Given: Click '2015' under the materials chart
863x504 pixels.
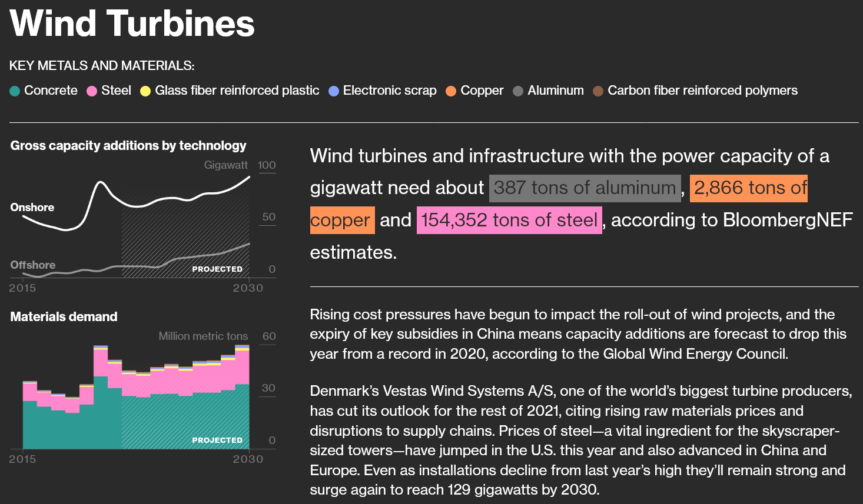Looking at the screenshot, I should (x=22, y=459).
